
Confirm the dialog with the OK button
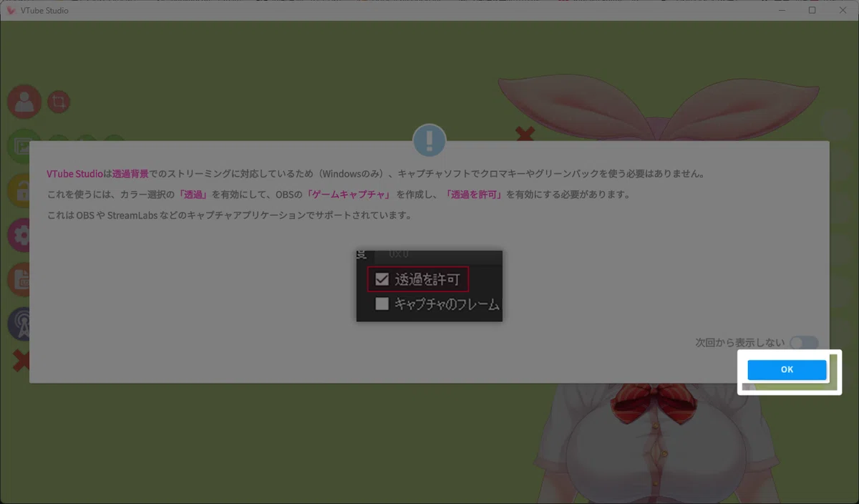[x=787, y=369]
